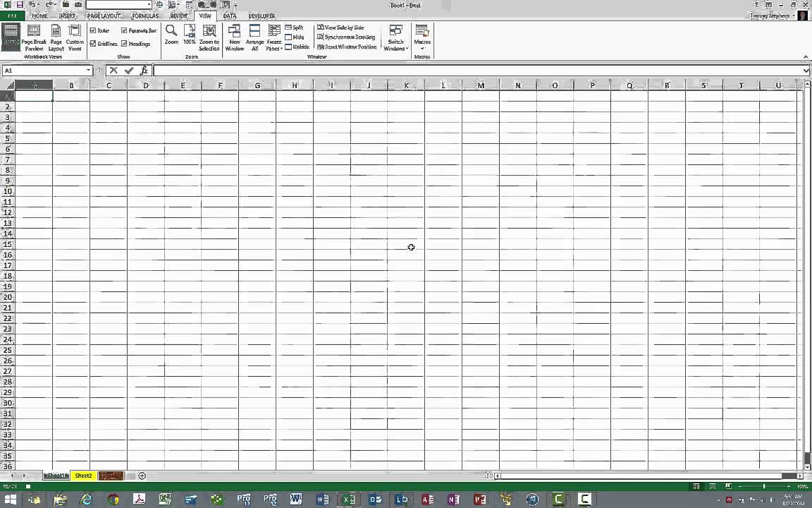Open a New Window

tap(235, 38)
